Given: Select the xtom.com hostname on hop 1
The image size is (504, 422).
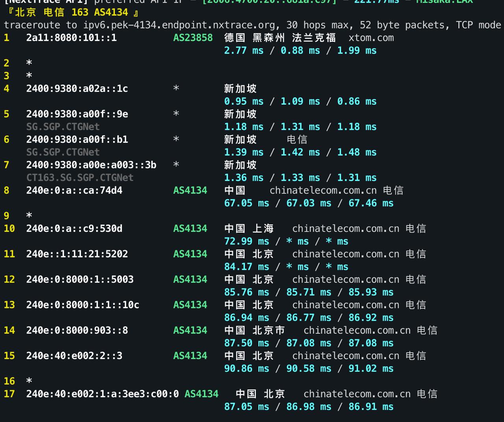Looking at the screenshot, I should pos(371,38).
